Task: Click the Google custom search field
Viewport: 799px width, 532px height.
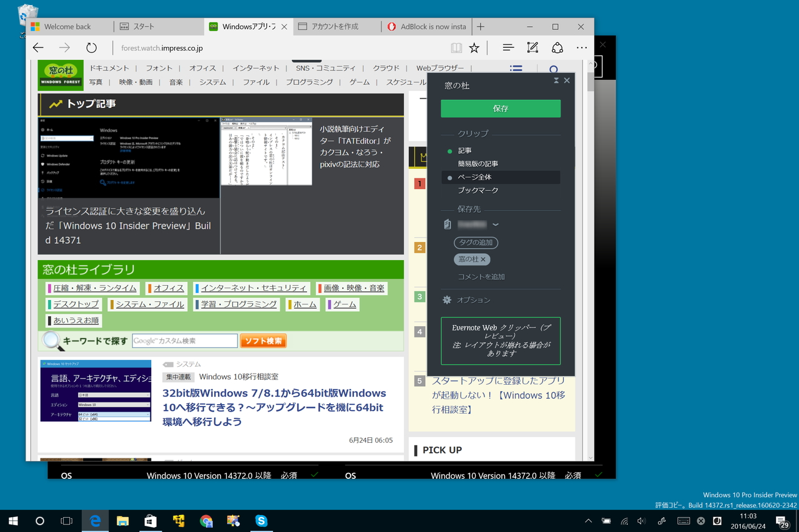Action: (185, 341)
